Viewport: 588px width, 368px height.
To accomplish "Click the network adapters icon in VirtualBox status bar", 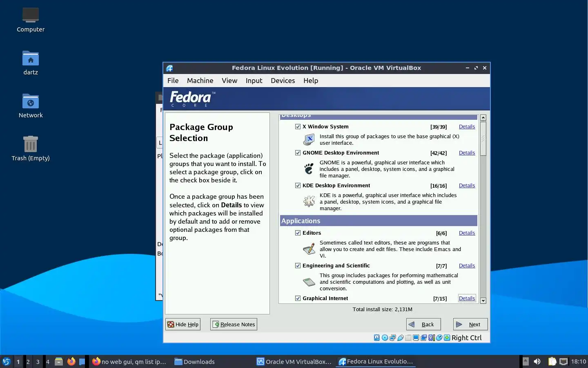I will (x=392, y=338).
